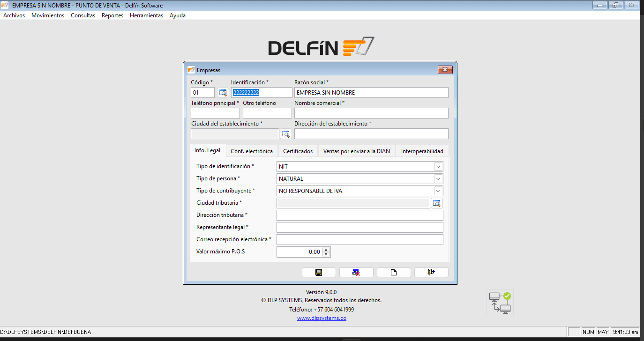Open the Certificados tab
Image resolution: width=644 pixels, height=341 pixels.
pos(298,151)
